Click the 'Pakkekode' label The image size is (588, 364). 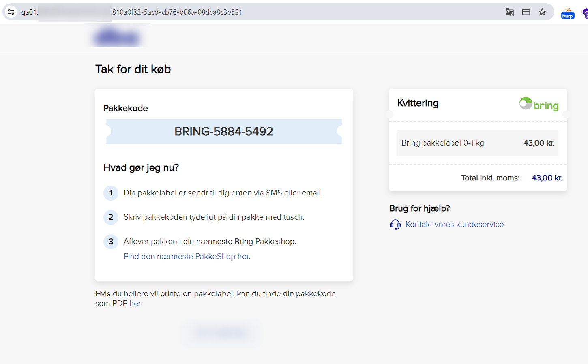tap(125, 108)
